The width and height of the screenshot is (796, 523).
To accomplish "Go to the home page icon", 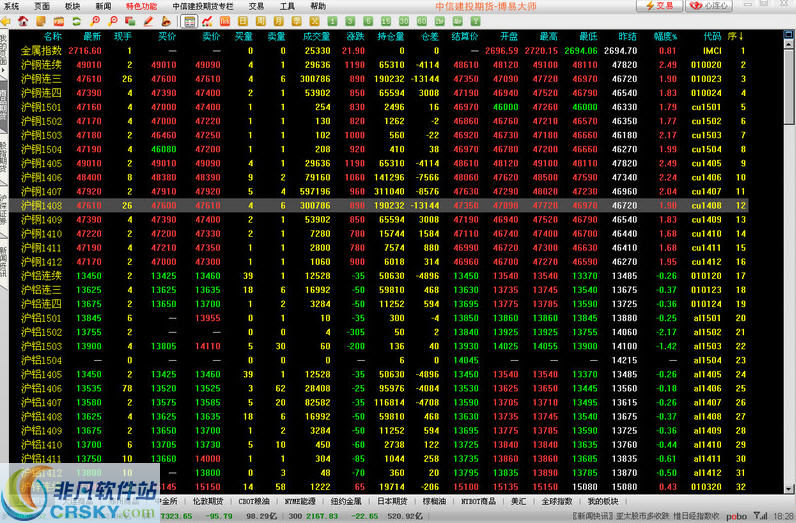I will (x=23, y=21).
